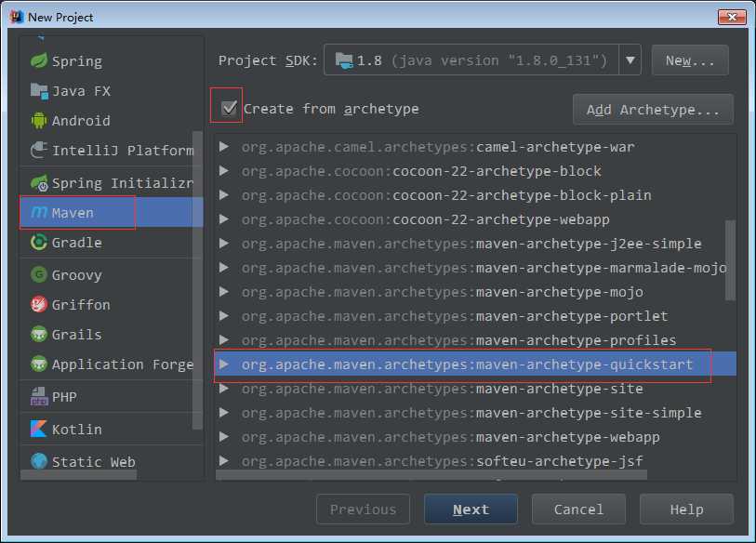This screenshot has height=543, width=756.
Task: Select Static Web project type
Action: tap(106, 461)
